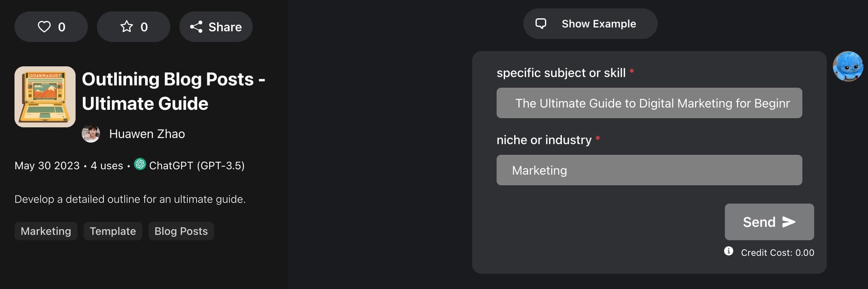Click the Share button text
Viewport: 868px width, 289px height.
point(225,27)
